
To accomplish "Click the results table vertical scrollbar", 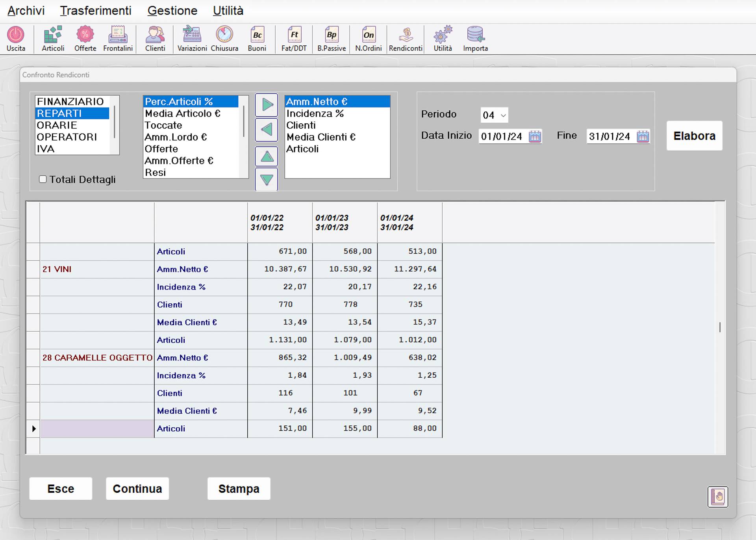I will pyautogui.click(x=720, y=327).
